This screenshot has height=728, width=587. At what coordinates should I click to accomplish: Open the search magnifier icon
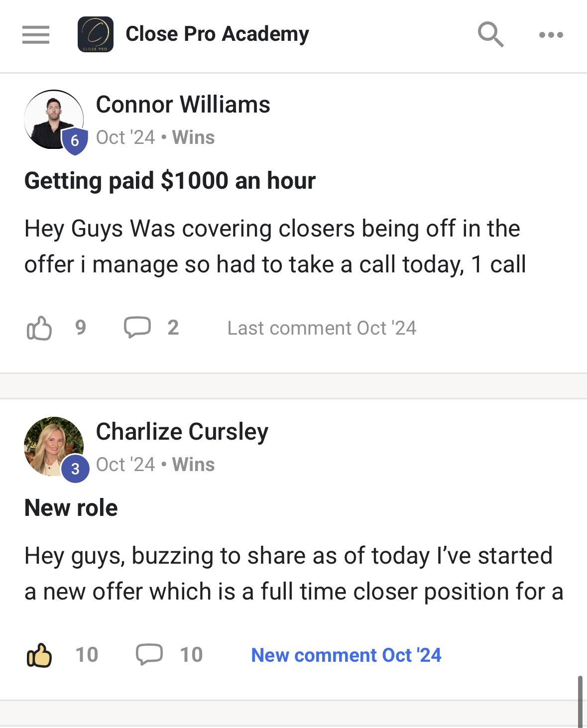point(490,34)
